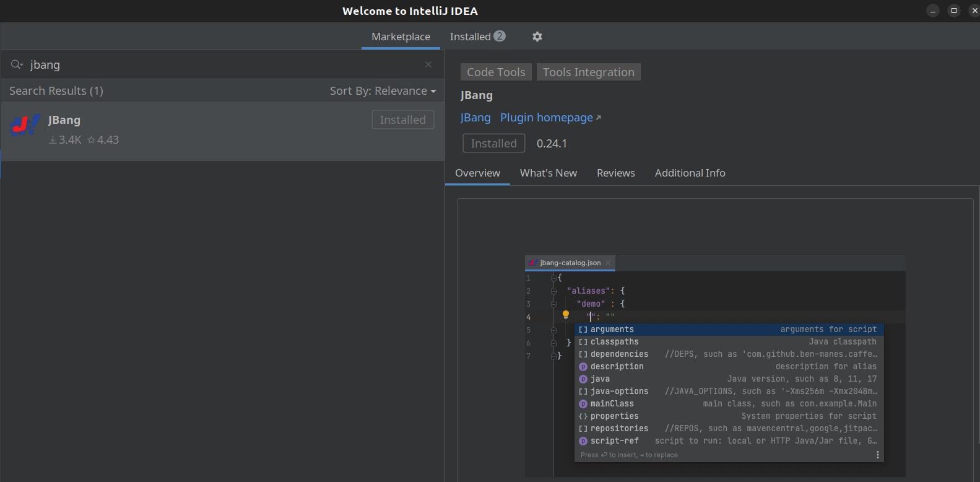Click the Tools Integration tag
The width and height of the screenshot is (980, 482).
[x=589, y=72]
